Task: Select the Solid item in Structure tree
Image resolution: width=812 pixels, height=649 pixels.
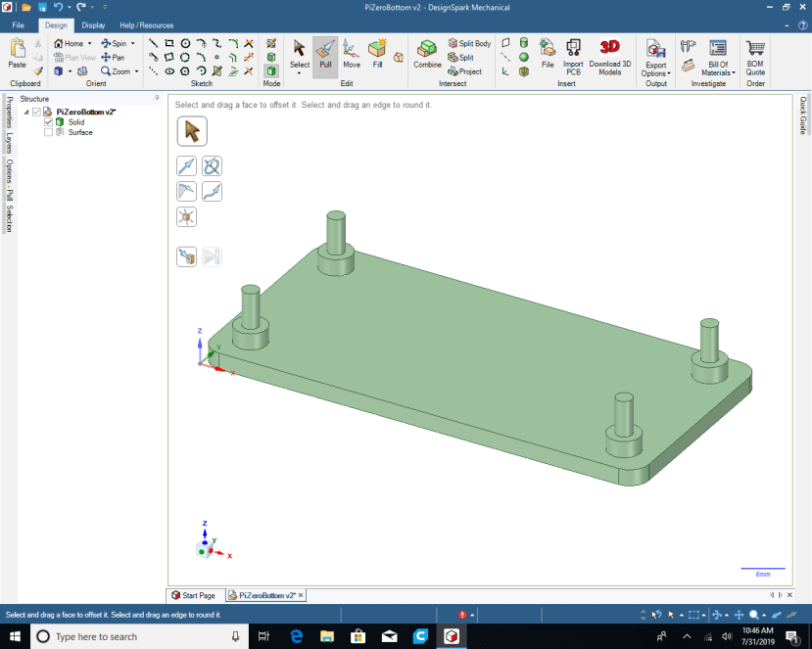Action: pyautogui.click(x=76, y=122)
